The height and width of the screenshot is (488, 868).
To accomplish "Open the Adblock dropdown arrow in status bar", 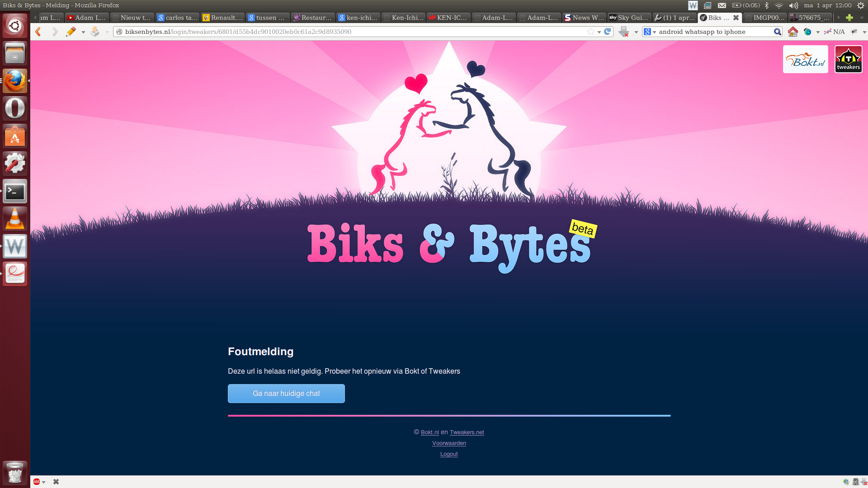I will (44, 482).
